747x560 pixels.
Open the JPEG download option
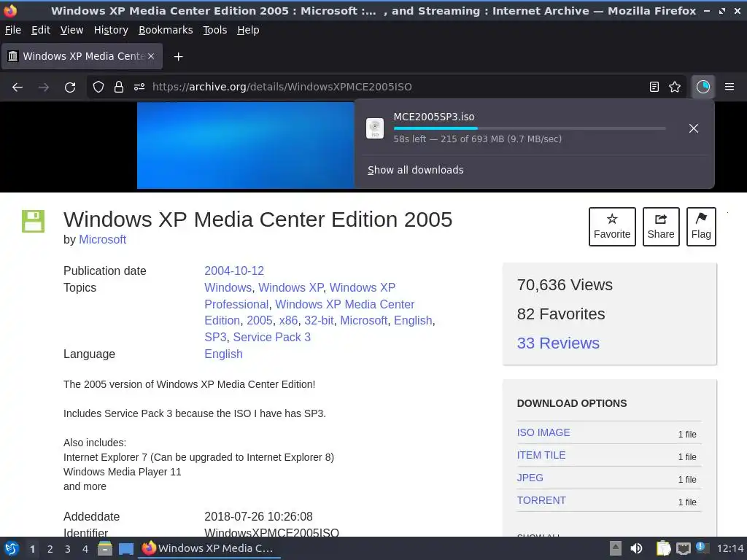pyautogui.click(x=530, y=478)
